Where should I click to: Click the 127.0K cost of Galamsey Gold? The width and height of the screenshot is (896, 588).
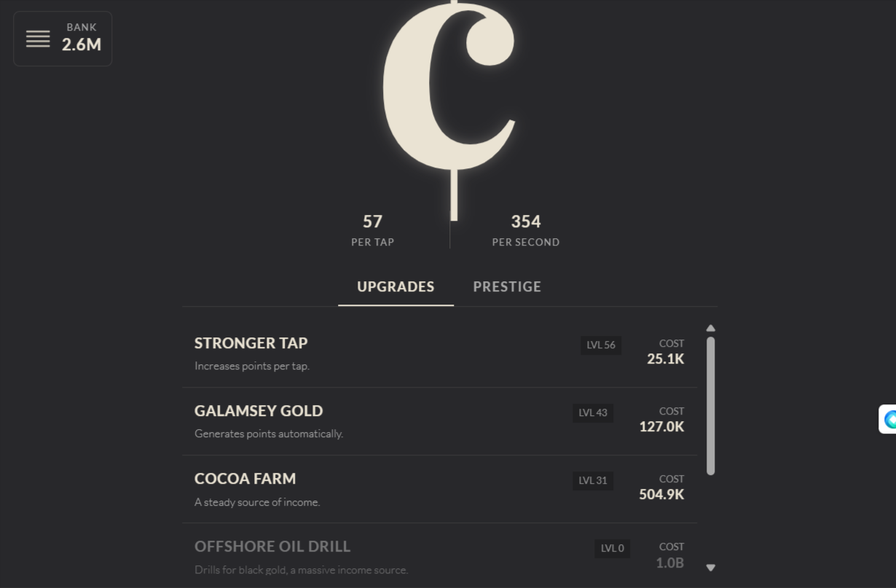tap(661, 426)
